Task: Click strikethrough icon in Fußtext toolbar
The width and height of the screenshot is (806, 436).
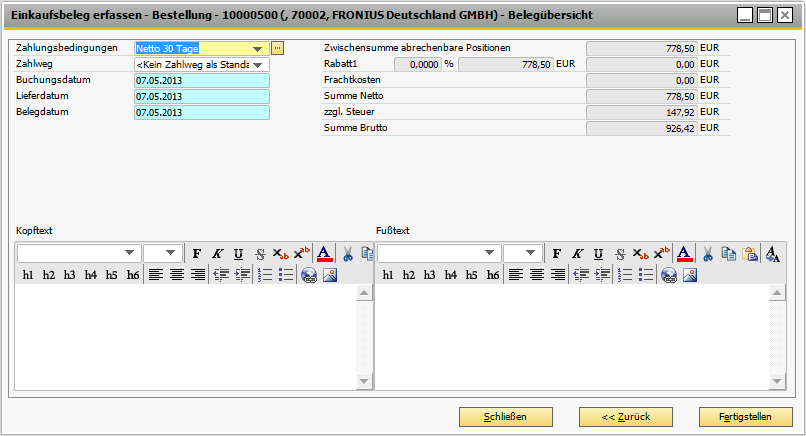Action: (620, 254)
